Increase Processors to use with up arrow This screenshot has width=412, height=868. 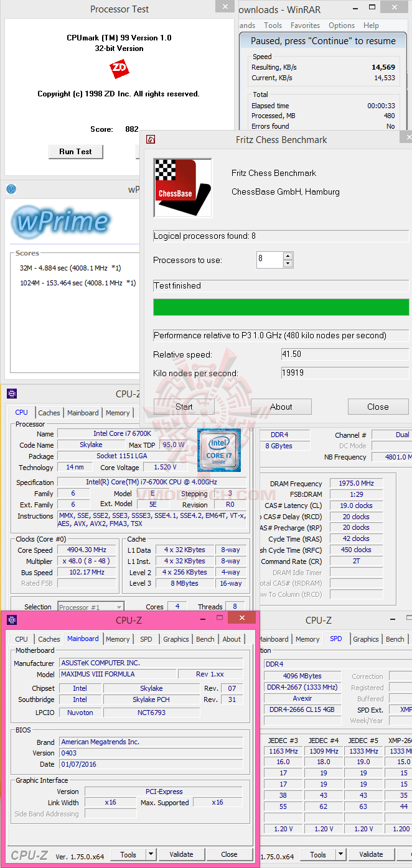(x=288, y=256)
